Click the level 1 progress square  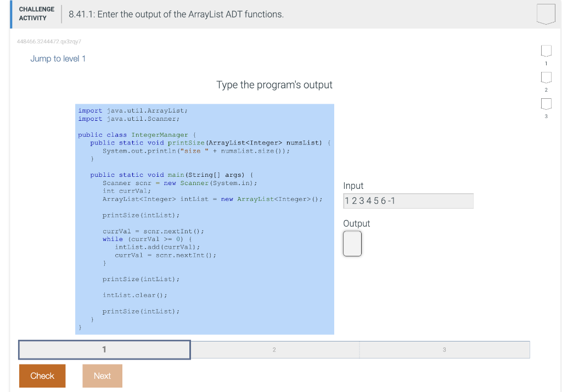click(546, 50)
